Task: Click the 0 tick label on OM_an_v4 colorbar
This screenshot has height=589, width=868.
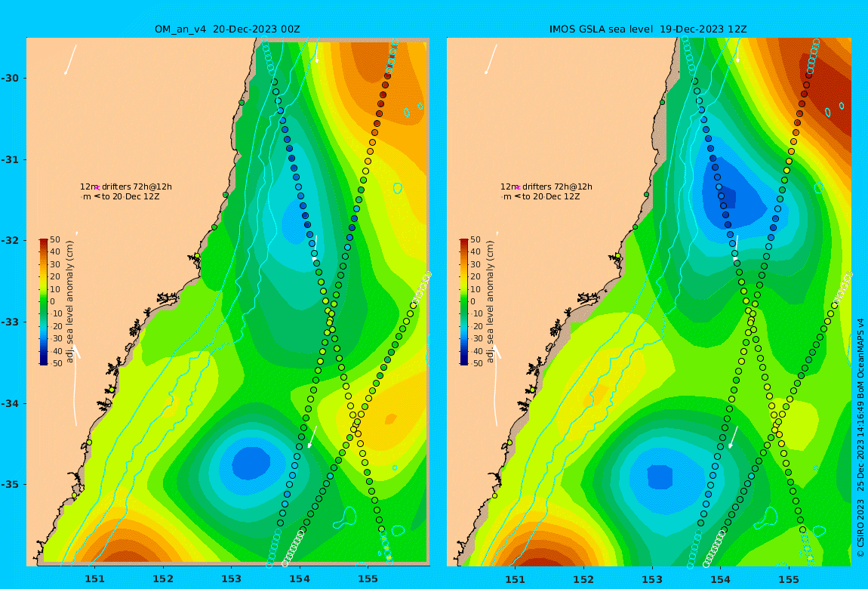Action: pos(53,302)
